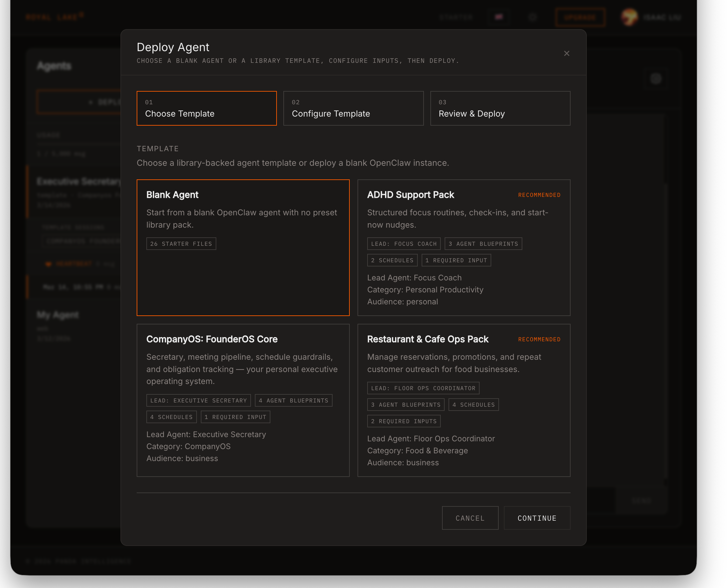
Task: Pick the CompanyOS: FounderOS Core template
Action: (x=243, y=400)
